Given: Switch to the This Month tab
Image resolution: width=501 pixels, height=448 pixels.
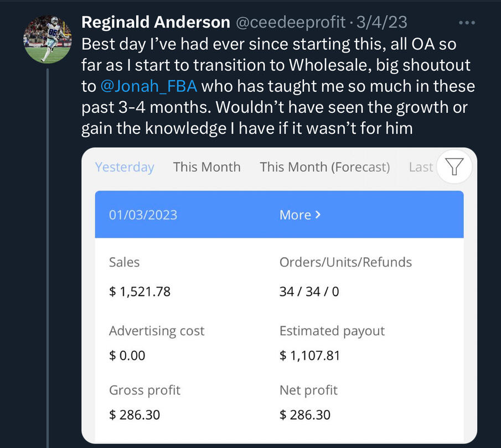Looking at the screenshot, I should [x=206, y=167].
